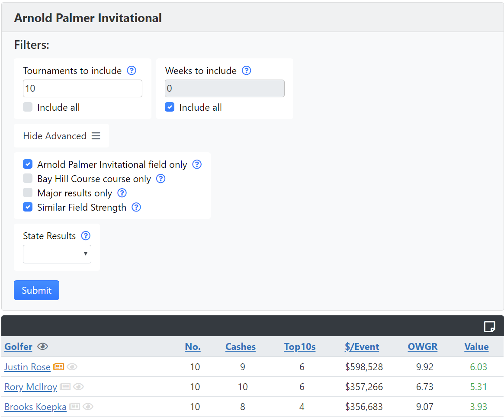The image size is (504, 420).
Task: Sort table by Value column
Action: point(476,346)
